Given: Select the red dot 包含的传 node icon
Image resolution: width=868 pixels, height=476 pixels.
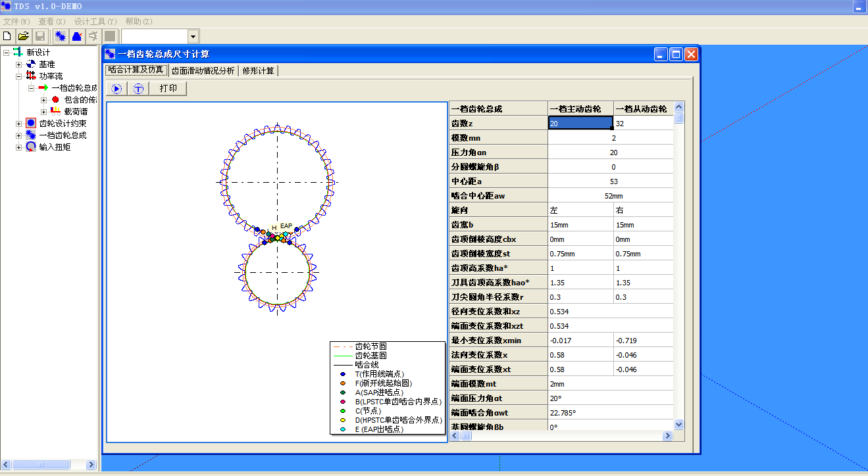Looking at the screenshot, I should (55, 100).
